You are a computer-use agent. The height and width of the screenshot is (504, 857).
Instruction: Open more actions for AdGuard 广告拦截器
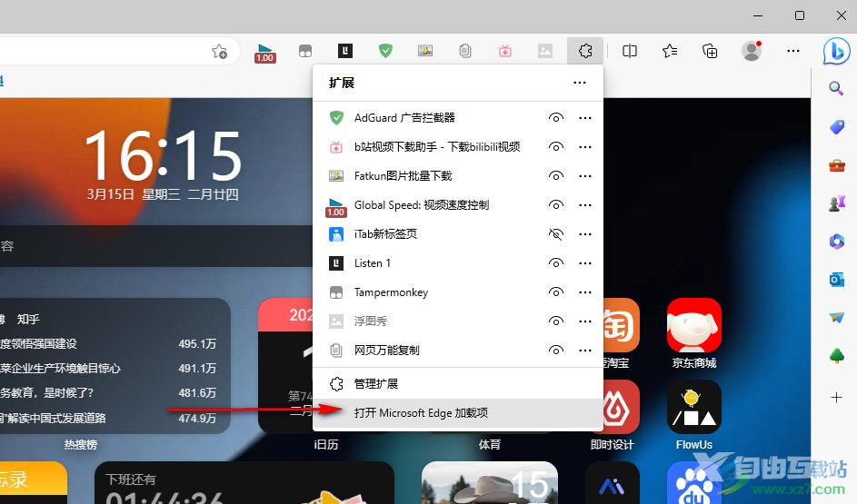(585, 118)
